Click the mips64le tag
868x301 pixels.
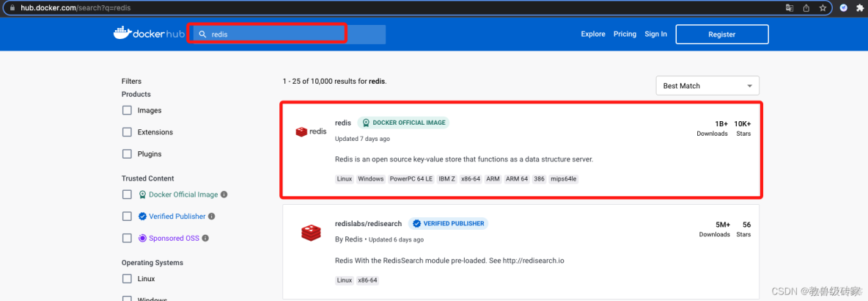coord(564,179)
